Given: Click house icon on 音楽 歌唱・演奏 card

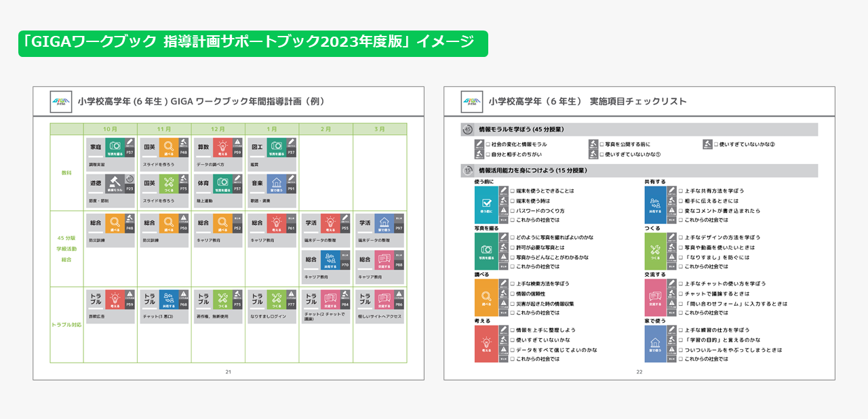Looking at the screenshot, I should coord(277,184).
